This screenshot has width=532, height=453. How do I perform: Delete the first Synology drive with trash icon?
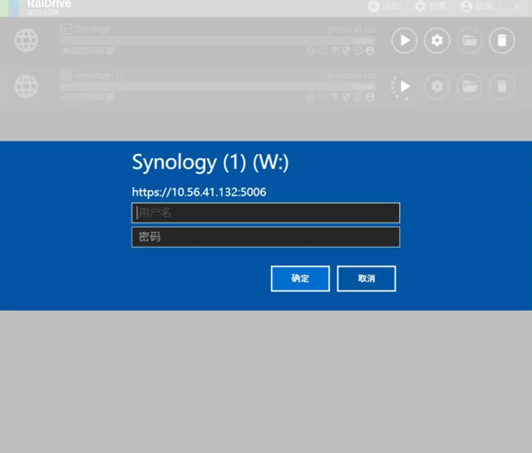[x=502, y=40]
